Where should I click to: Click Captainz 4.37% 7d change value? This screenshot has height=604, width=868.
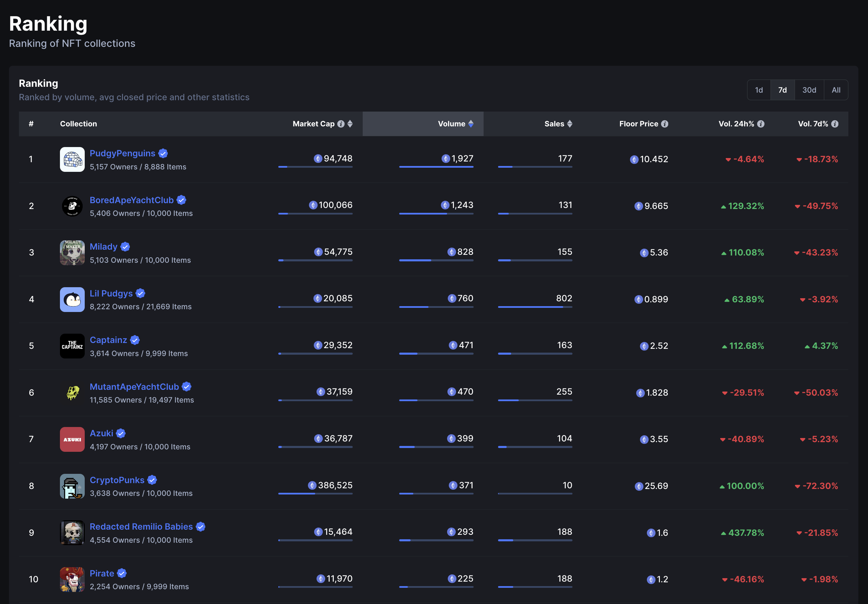click(x=821, y=346)
